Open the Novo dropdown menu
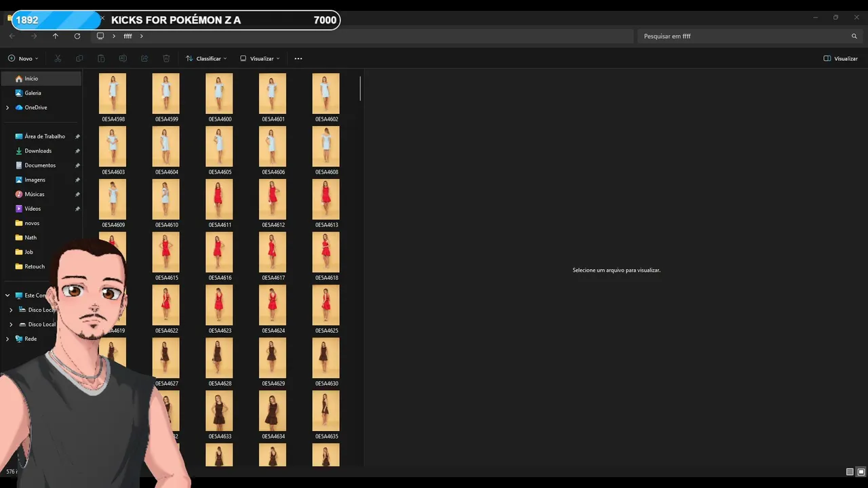The image size is (868, 488). (x=23, y=58)
